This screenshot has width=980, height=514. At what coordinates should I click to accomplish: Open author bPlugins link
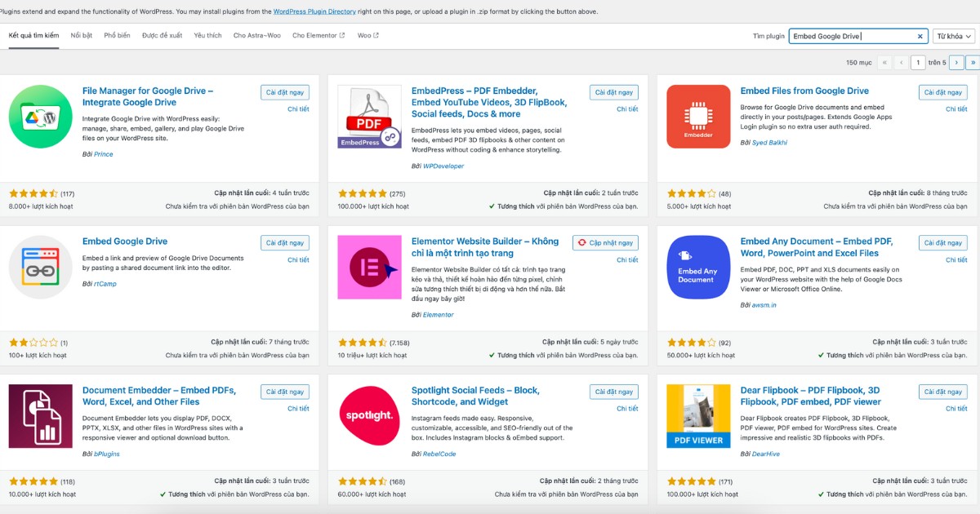pos(107,454)
